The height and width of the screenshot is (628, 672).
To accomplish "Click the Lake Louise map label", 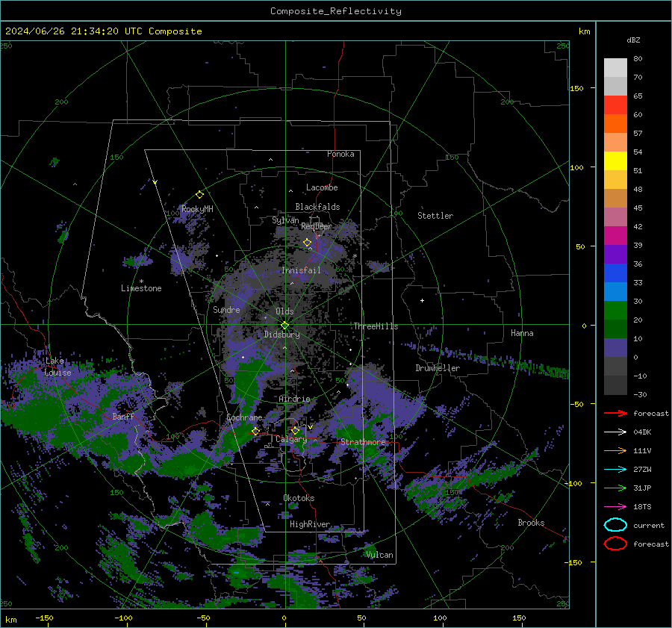I will pos(57,367).
